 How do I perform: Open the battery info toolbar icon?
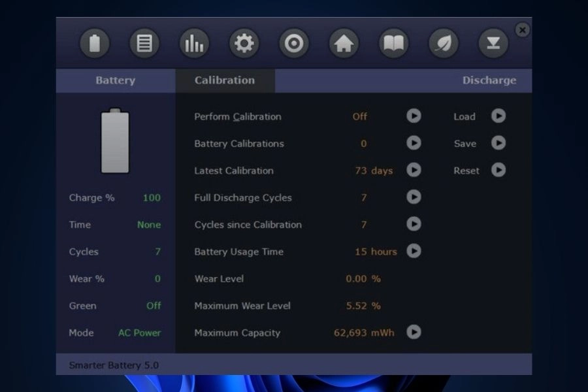[95, 43]
